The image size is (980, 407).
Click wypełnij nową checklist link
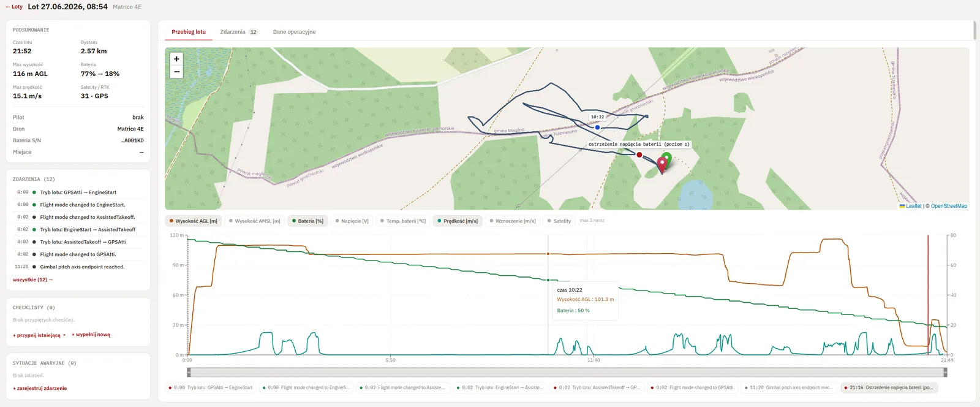click(91, 335)
